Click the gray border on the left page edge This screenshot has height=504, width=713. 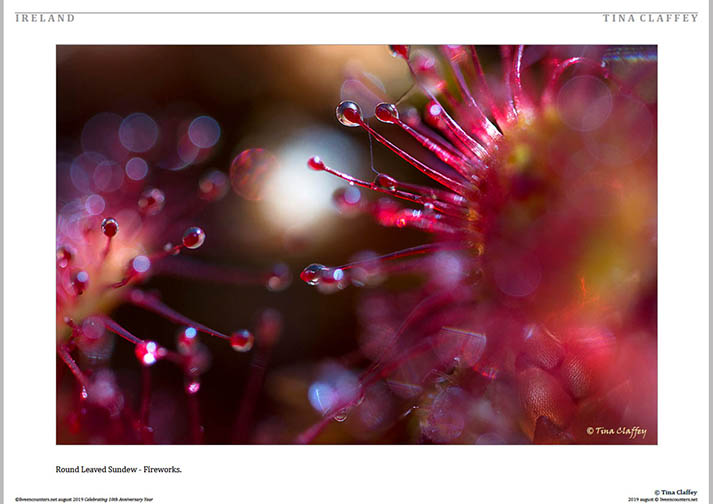2,250
